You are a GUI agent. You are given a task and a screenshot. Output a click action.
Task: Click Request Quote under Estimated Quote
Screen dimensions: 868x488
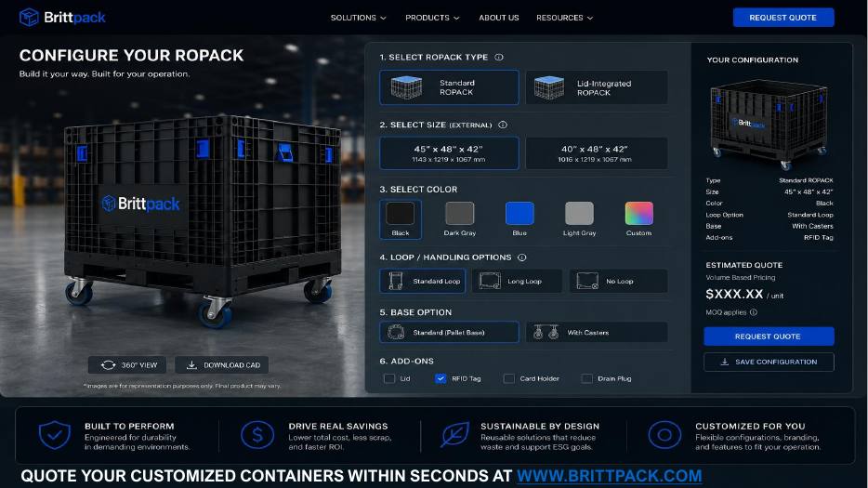coord(769,336)
